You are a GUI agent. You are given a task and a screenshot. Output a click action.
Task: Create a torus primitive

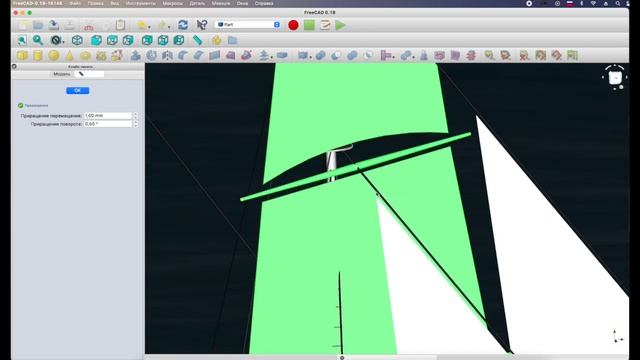pos(85,55)
